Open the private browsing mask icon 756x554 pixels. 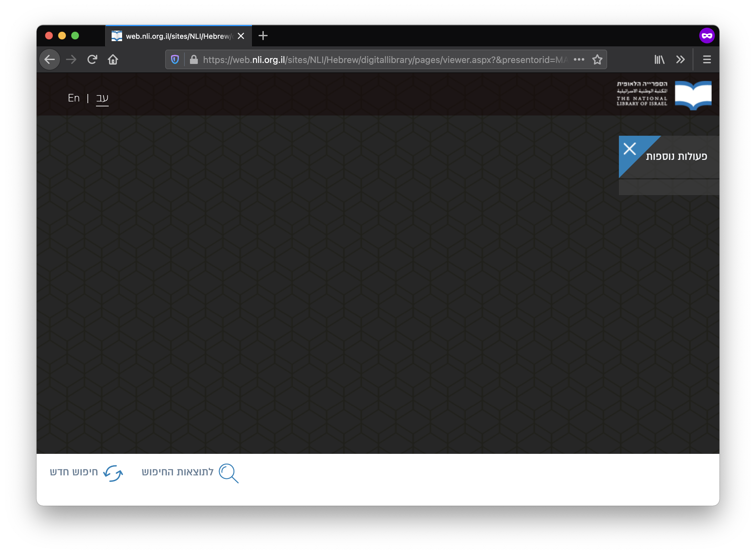tap(707, 35)
